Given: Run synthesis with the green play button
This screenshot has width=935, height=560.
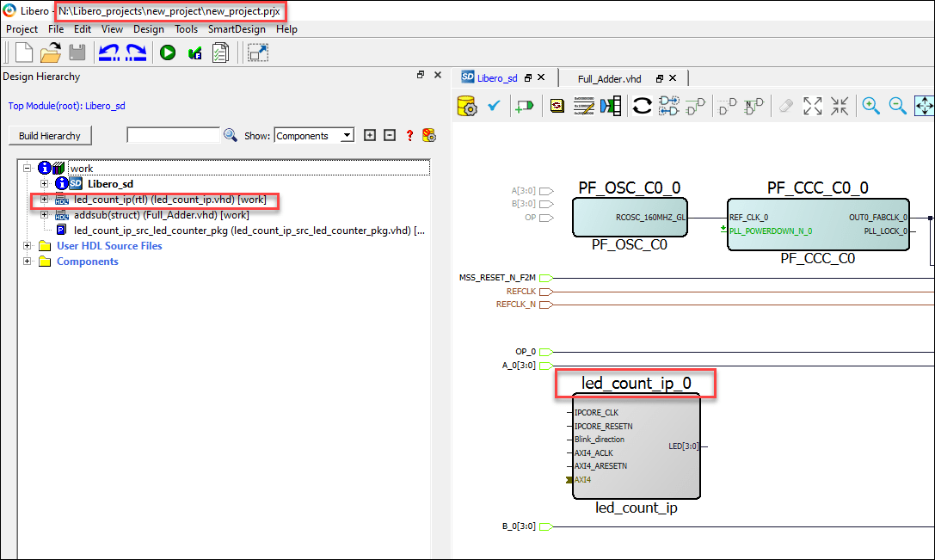Looking at the screenshot, I should [x=168, y=52].
